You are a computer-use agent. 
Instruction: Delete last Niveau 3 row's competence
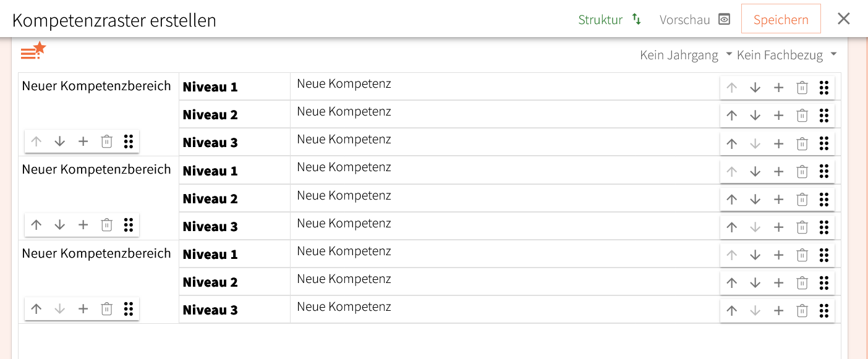pos(802,311)
